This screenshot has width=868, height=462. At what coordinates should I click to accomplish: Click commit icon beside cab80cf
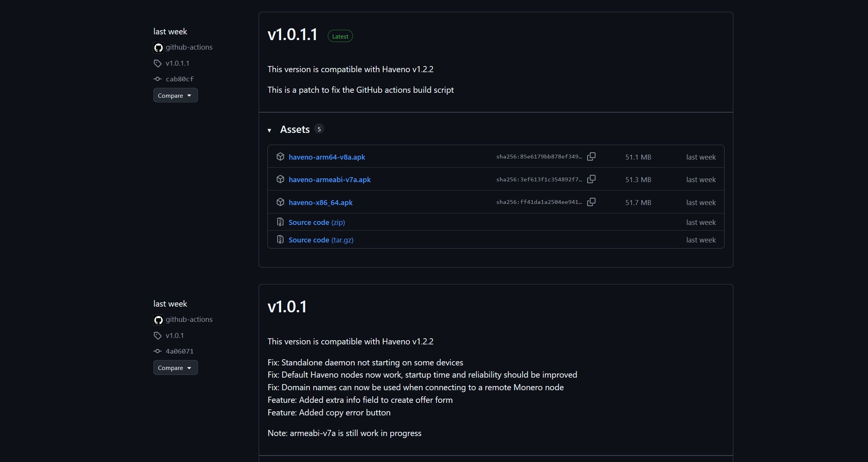pyautogui.click(x=158, y=79)
